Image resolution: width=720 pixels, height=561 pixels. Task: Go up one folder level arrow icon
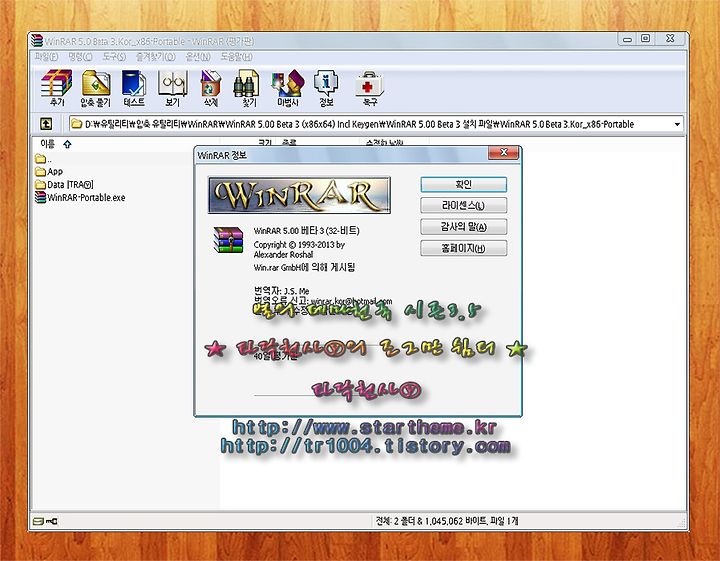[x=46, y=123]
